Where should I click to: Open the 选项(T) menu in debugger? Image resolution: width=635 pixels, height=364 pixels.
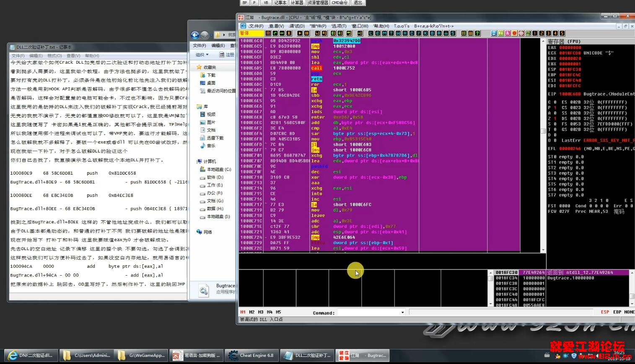click(x=339, y=26)
